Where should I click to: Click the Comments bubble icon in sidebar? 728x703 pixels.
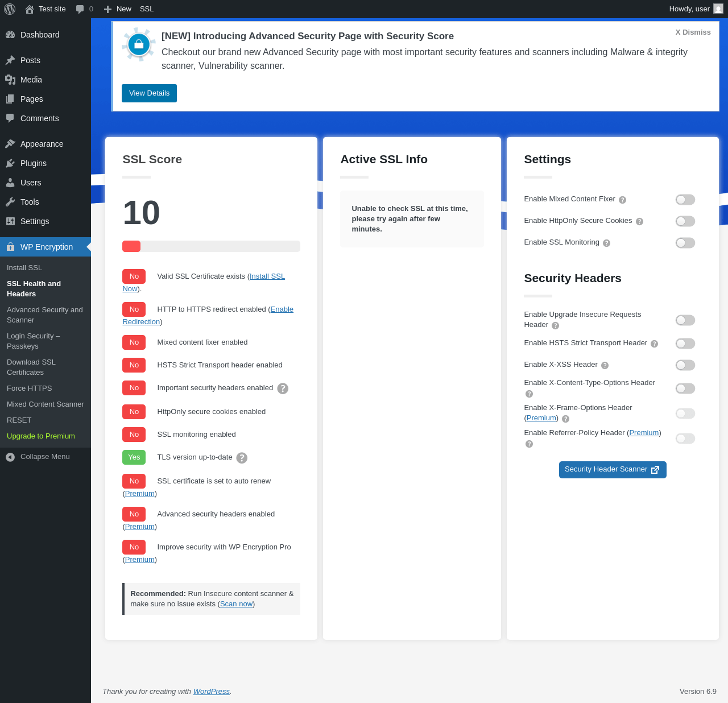[x=10, y=118]
